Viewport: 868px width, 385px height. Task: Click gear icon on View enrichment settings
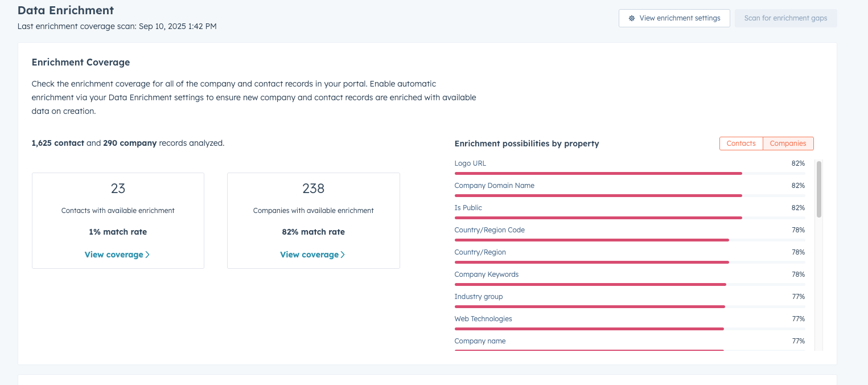[x=632, y=18]
